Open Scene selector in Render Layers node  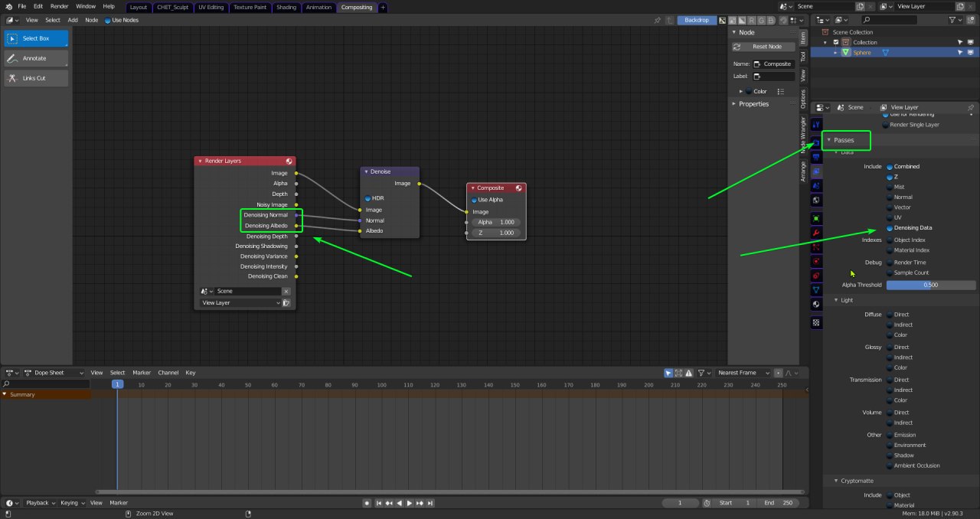click(206, 292)
